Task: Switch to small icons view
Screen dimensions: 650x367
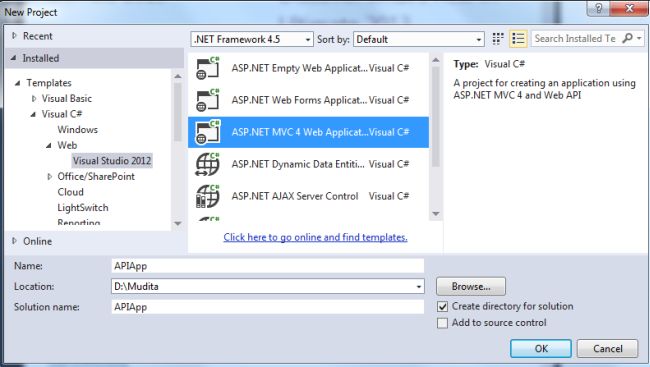Action: pos(498,39)
